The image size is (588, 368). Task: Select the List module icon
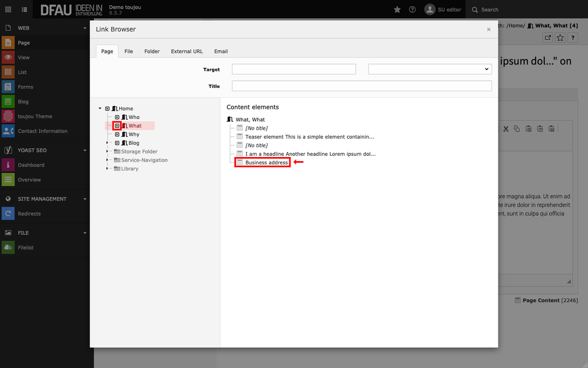point(8,72)
